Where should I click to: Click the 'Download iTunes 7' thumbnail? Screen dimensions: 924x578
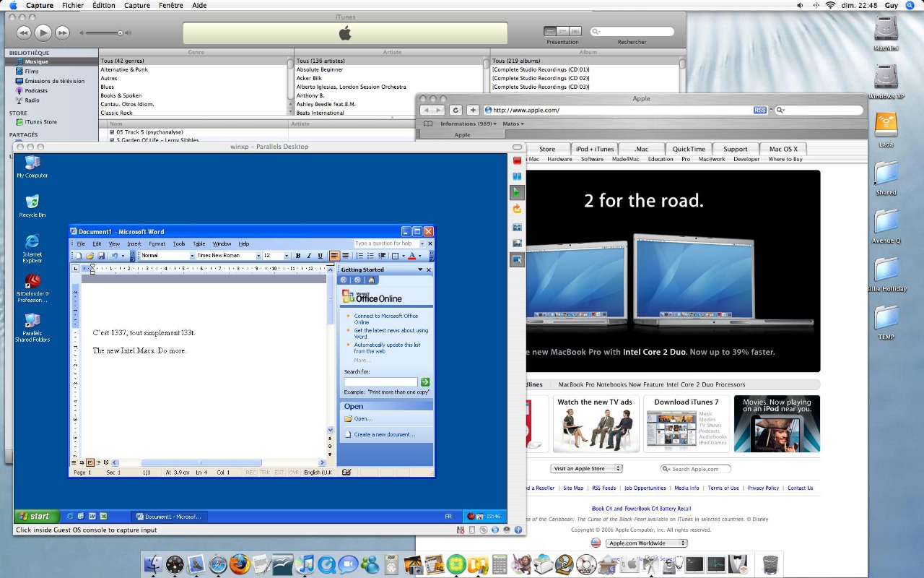click(687, 423)
